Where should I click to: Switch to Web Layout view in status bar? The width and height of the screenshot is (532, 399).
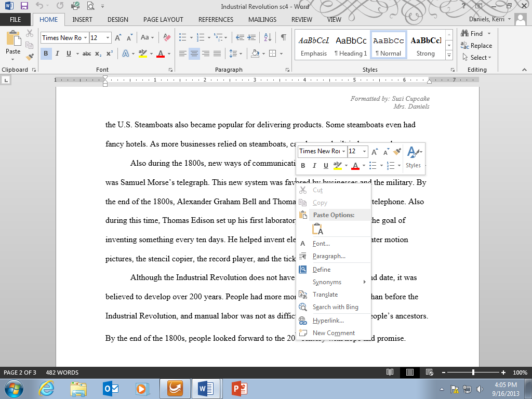pos(429,372)
